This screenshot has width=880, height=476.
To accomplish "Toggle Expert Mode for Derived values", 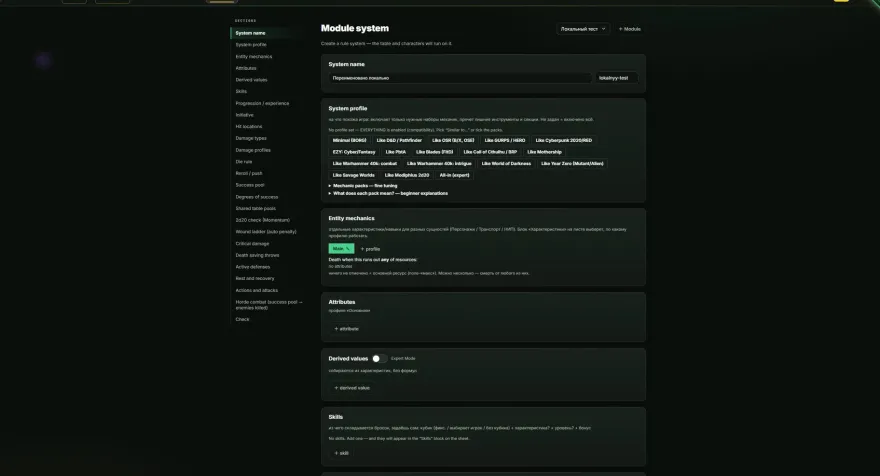I will (x=379, y=359).
